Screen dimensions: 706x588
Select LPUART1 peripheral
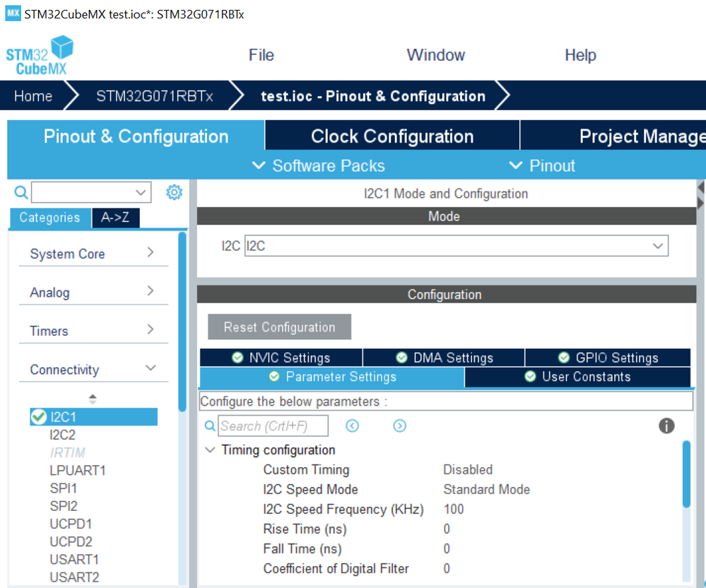pyautogui.click(x=78, y=471)
